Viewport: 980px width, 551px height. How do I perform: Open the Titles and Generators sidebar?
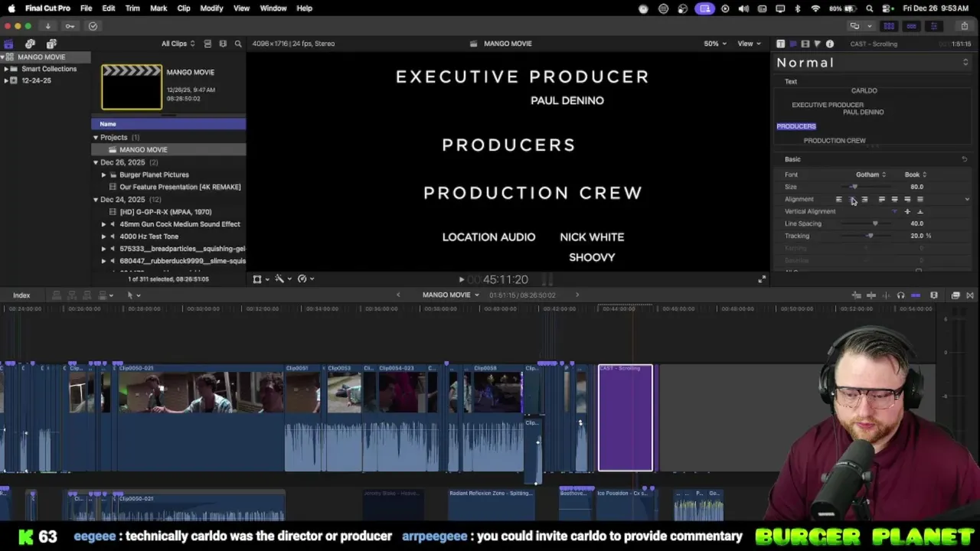click(x=51, y=44)
